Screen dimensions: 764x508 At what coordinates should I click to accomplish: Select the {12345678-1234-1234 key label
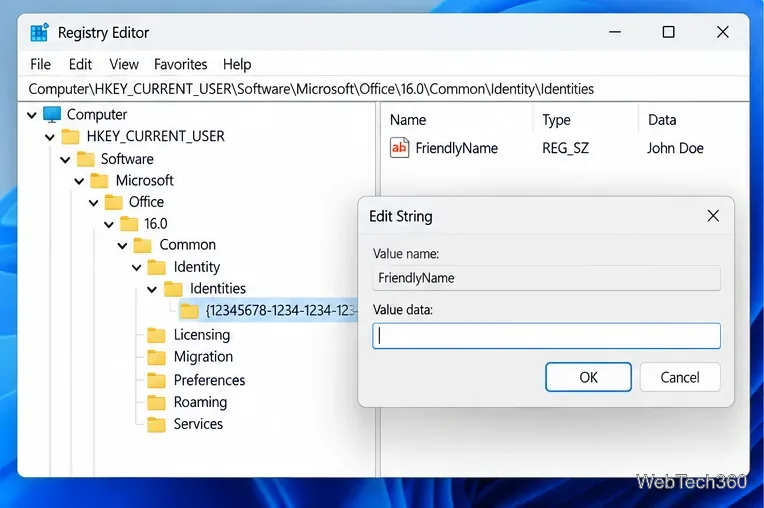coord(281,311)
